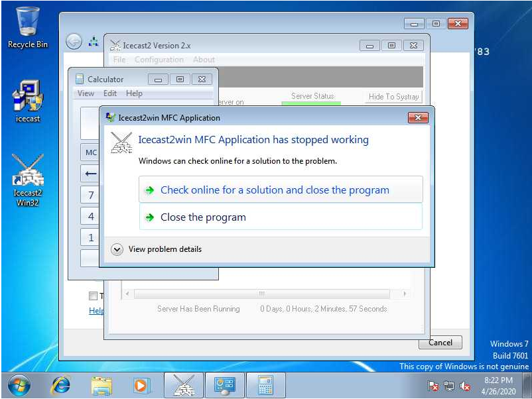Click the horizontal scrollbar in Icecast window
Image resolution: width=532 pixels, height=399 pixels.
tap(262, 293)
